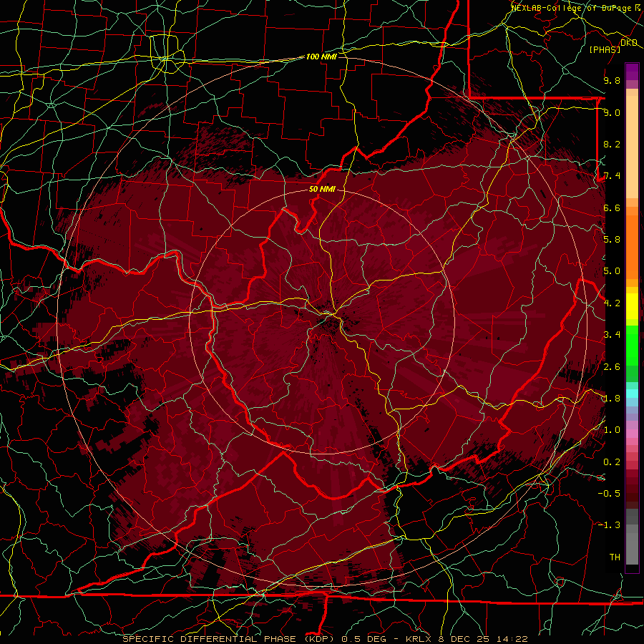The width and height of the screenshot is (644, 644).
Task: Select the 0.2 value on the color scale
Action: click(612, 462)
